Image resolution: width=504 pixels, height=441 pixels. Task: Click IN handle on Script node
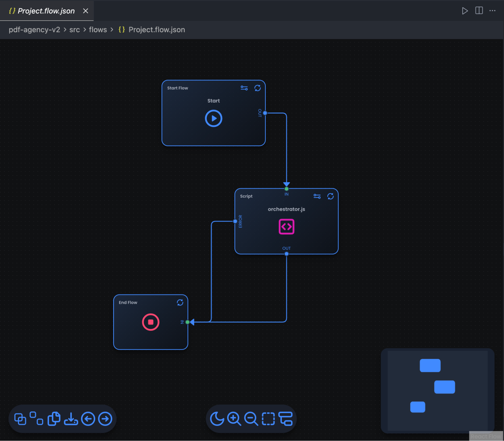tap(286, 189)
